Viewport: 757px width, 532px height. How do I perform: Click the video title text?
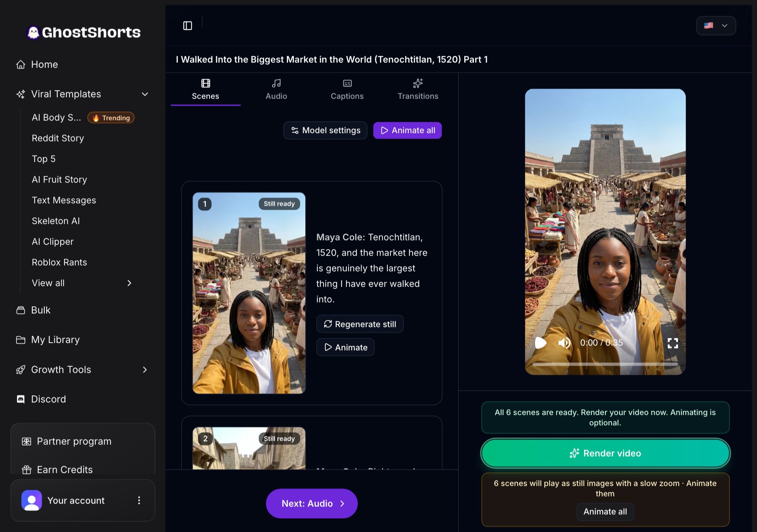click(x=332, y=59)
